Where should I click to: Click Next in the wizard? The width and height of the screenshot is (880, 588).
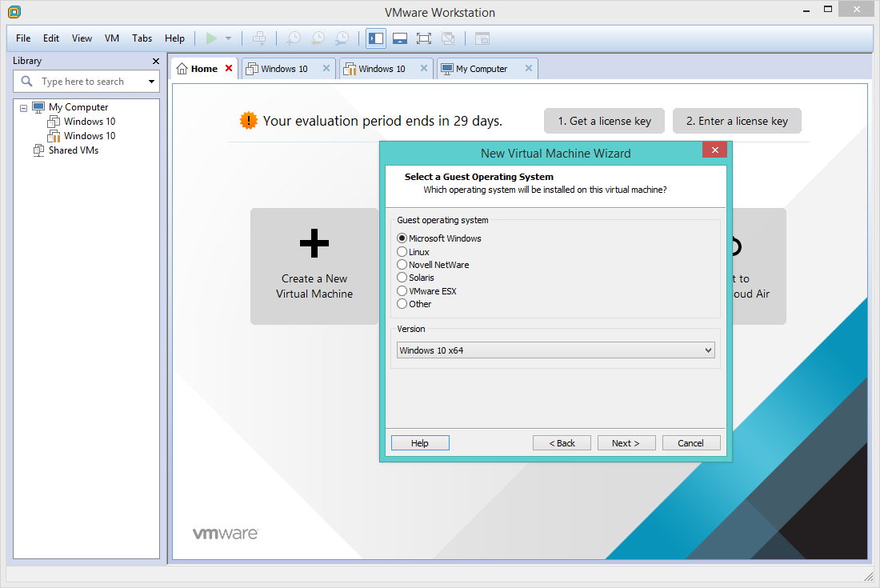click(x=626, y=443)
